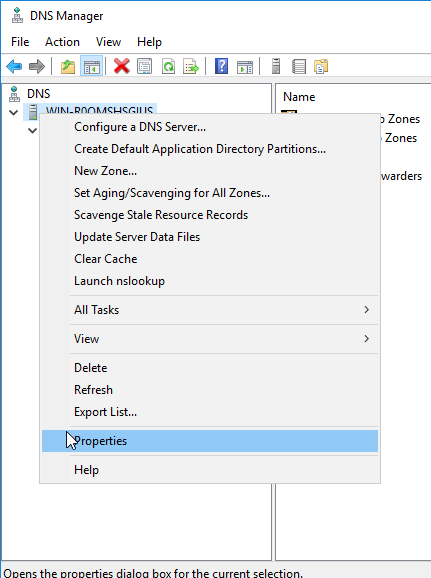Open Properties from the toolbar icon

[x=145, y=67]
